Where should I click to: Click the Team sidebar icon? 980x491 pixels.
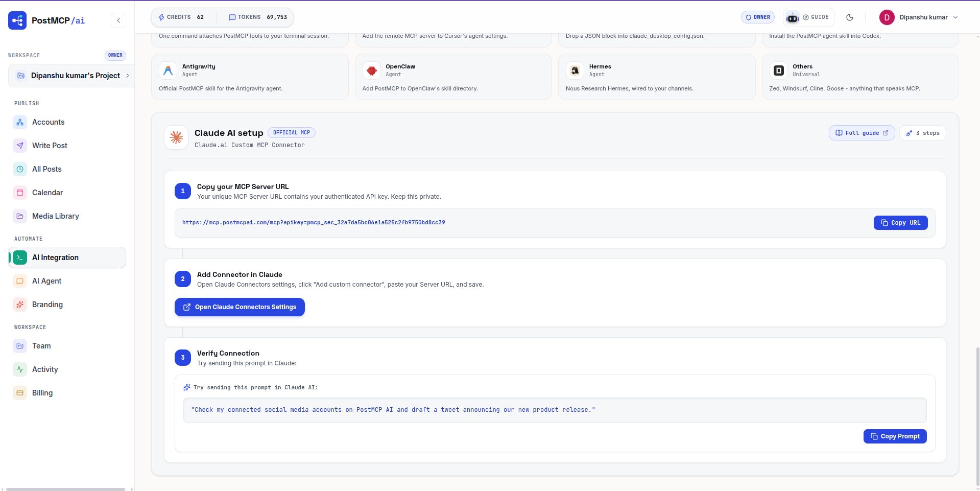point(20,346)
